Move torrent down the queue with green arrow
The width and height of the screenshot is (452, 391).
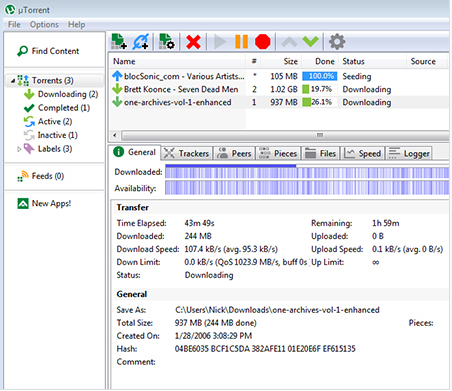[x=311, y=41]
